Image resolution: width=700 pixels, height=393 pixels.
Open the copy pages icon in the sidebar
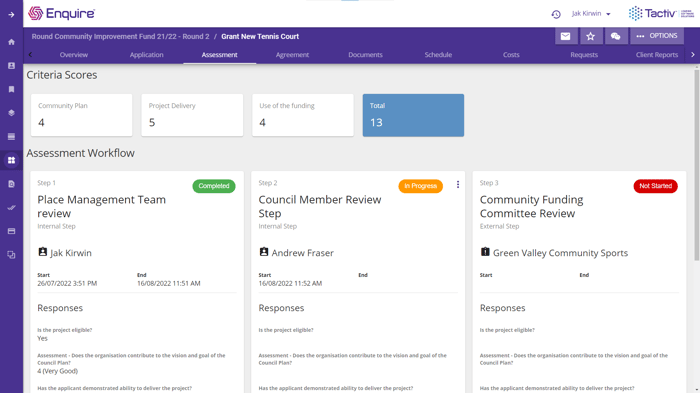coord(11,255)
